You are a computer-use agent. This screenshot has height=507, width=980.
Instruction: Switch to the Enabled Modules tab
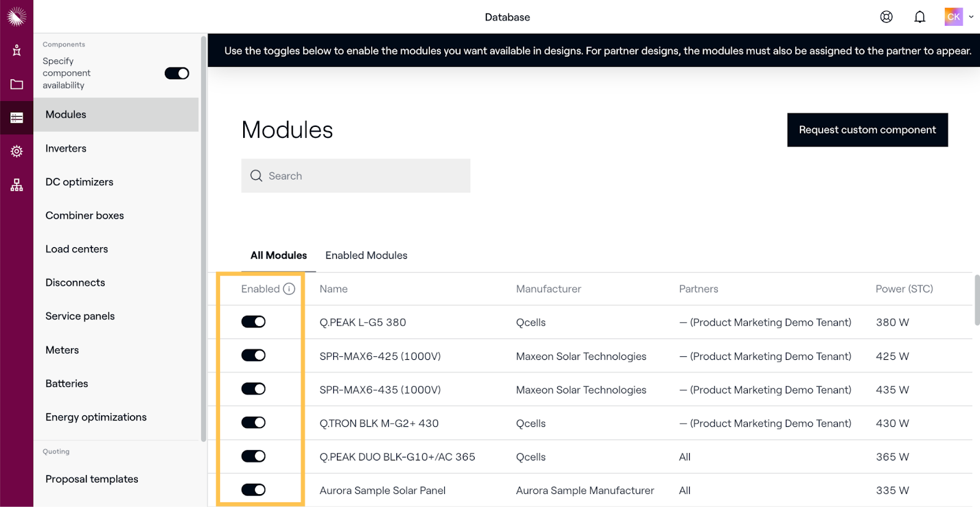[x=366, y=256]
